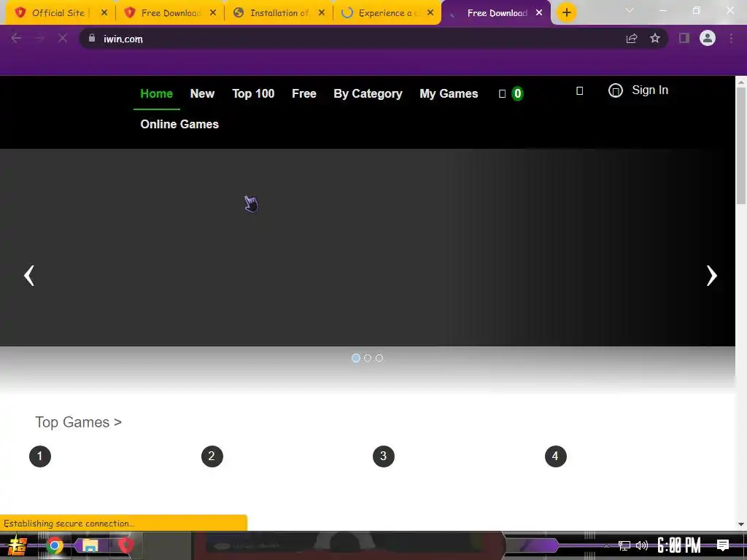Open Google Chrome from the taskbar

(54, 545)
